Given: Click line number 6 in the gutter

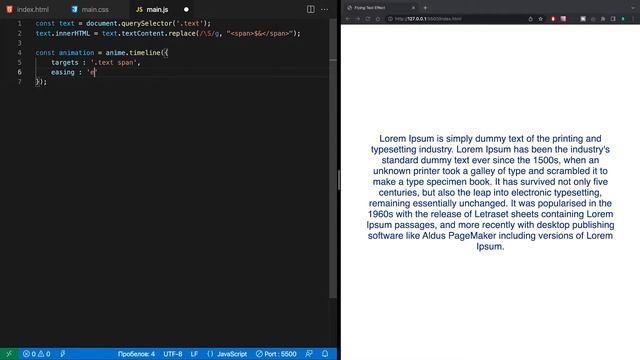Looking at the screenshot, I should coord(19,72).
